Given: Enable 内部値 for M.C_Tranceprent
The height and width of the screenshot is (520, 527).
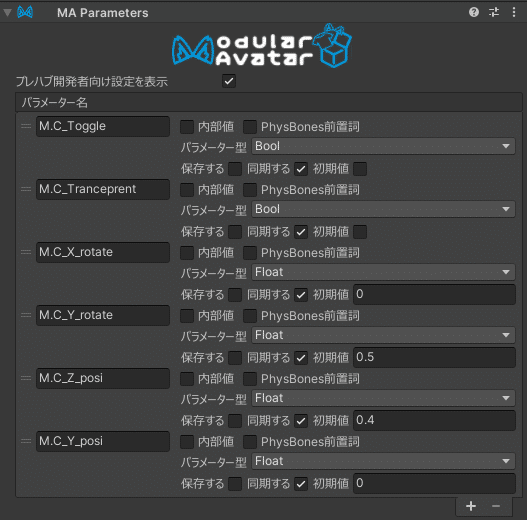Looking at the screenshot, I should [x=187, y=190].
